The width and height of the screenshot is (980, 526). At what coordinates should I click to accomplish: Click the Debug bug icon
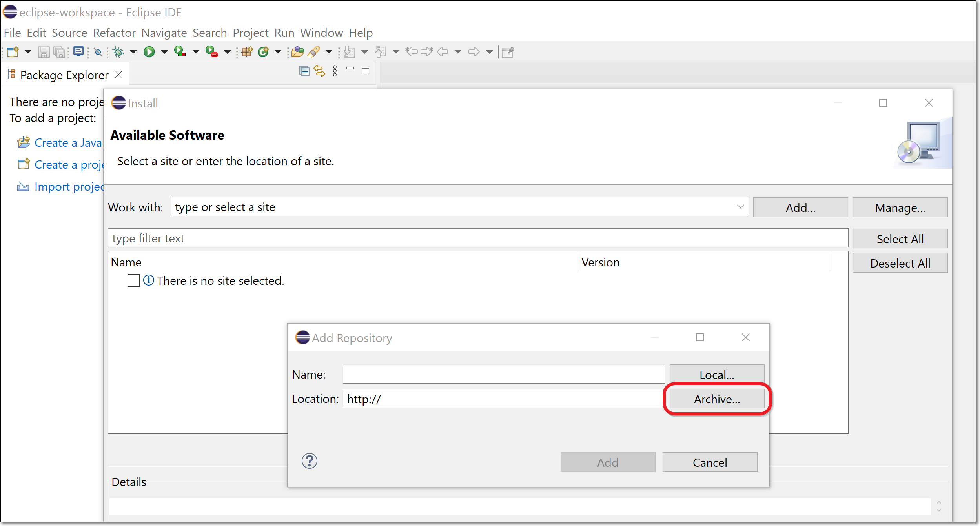coord(118,52)
